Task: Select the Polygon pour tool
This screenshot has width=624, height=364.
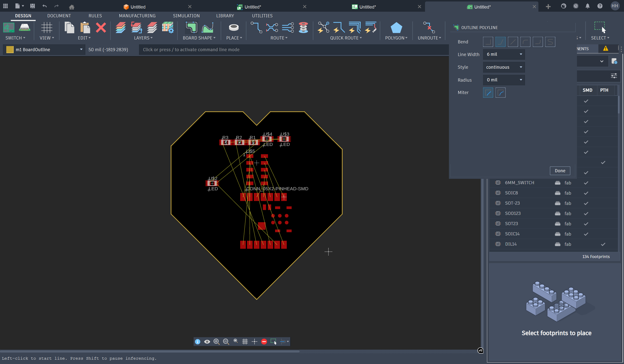Action: [396, 28]
